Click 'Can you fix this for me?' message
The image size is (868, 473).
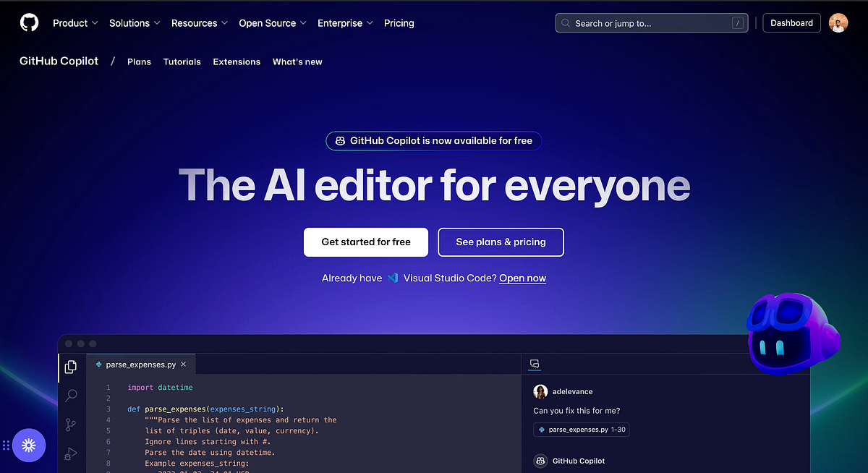[x=576, y=411]
